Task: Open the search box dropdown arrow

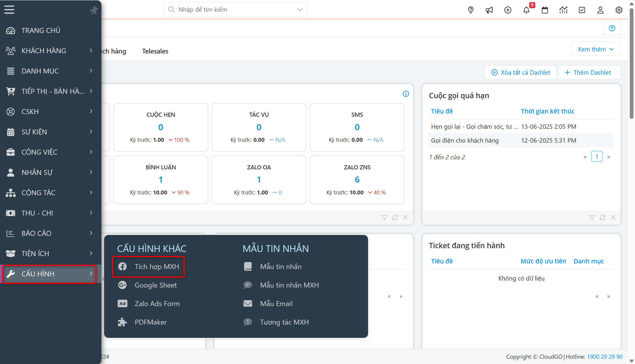Action: click(300, 10)
